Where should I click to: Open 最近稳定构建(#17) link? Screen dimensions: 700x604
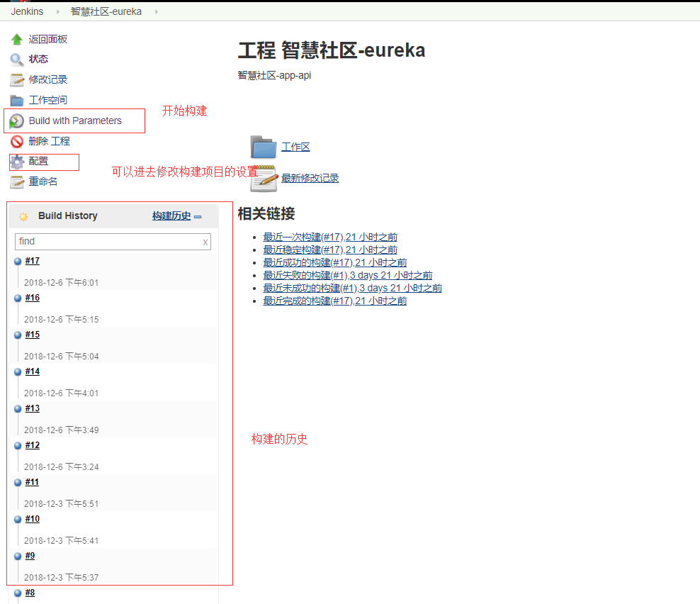330,250
